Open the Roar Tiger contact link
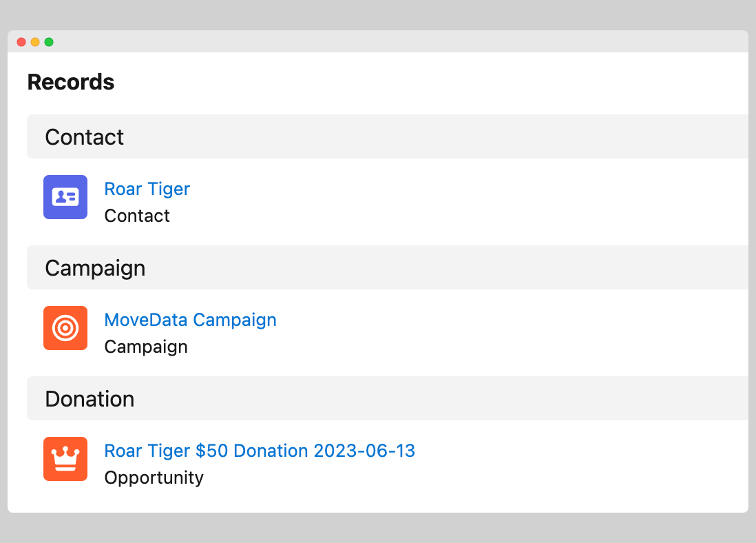The width and height of the screenshot is (756, 543). pyautogui.click(x=147, y=189)
